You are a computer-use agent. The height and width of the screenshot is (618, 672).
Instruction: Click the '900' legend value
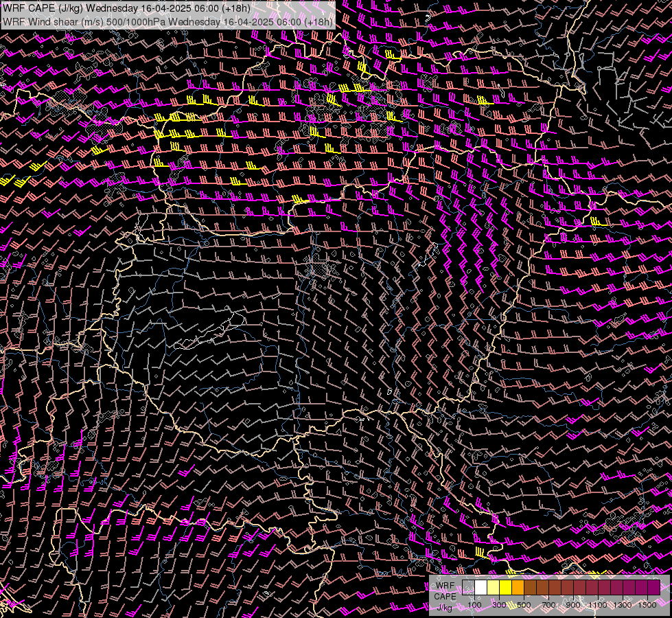pyautogui.click(x=573, y=605)
